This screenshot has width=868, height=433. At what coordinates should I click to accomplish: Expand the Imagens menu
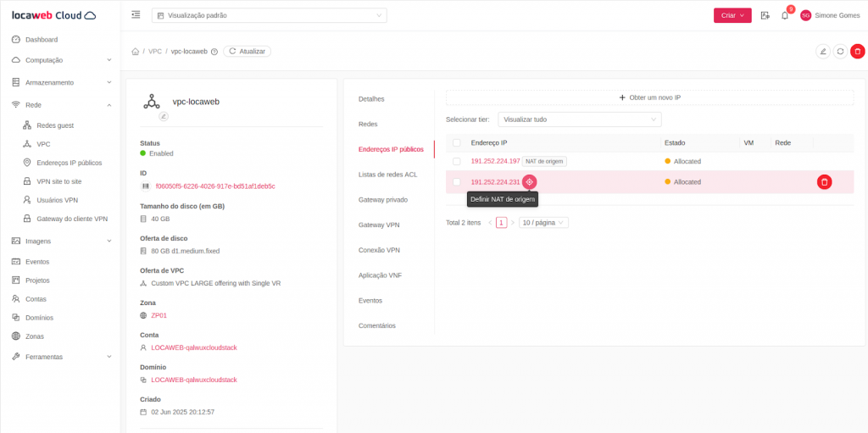pos(61,241)
